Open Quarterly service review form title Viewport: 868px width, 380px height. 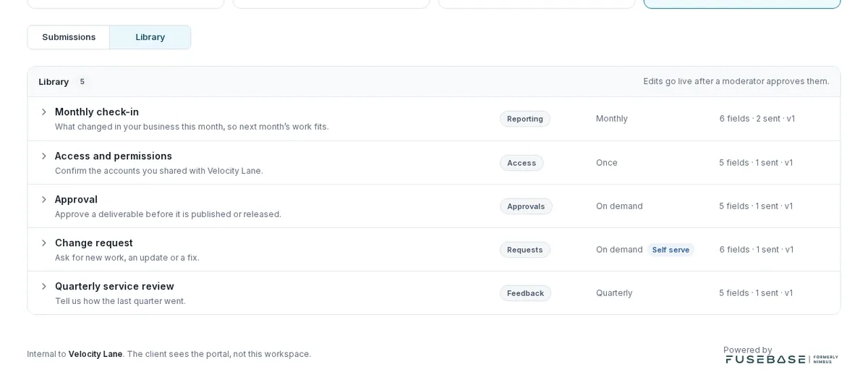[x=114, y=286]
